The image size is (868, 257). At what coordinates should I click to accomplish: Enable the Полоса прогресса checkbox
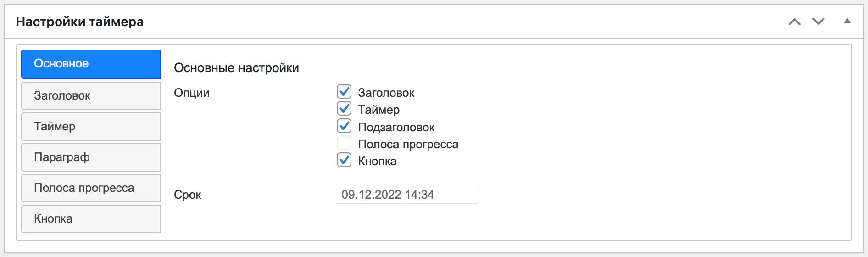[344, 143]
